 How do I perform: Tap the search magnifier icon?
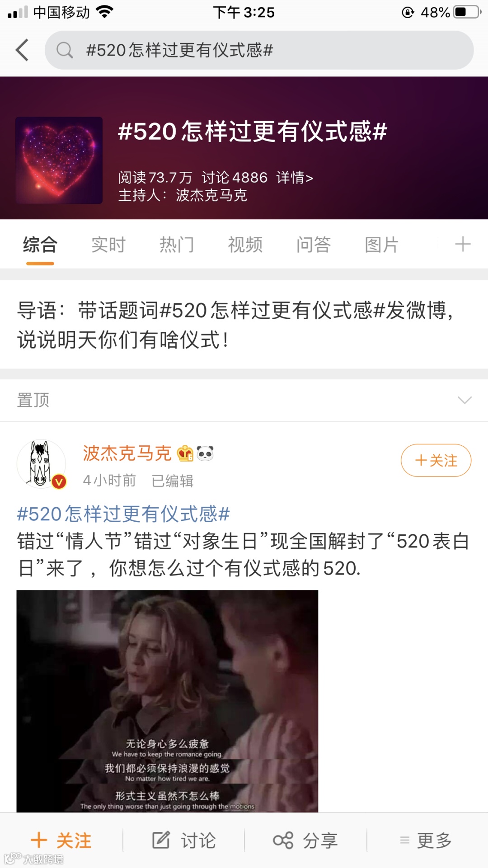click(x=65, y=50)
